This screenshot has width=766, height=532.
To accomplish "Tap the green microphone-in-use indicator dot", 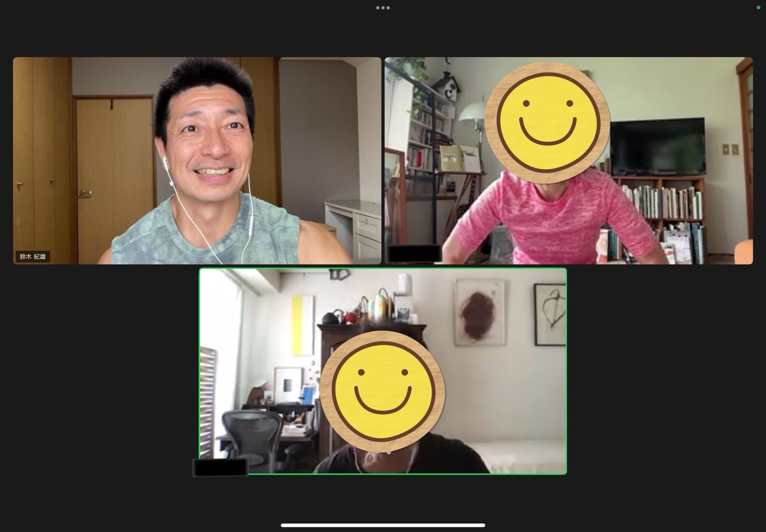I will tap(758, 8).
